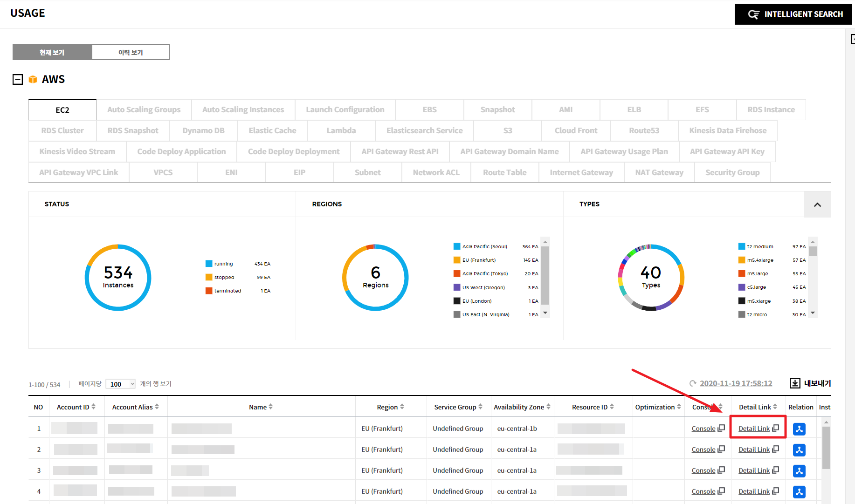Click the Asia Pacific (Seoul) blue legend swatch
855x504 pixels.
coord(457,246)
